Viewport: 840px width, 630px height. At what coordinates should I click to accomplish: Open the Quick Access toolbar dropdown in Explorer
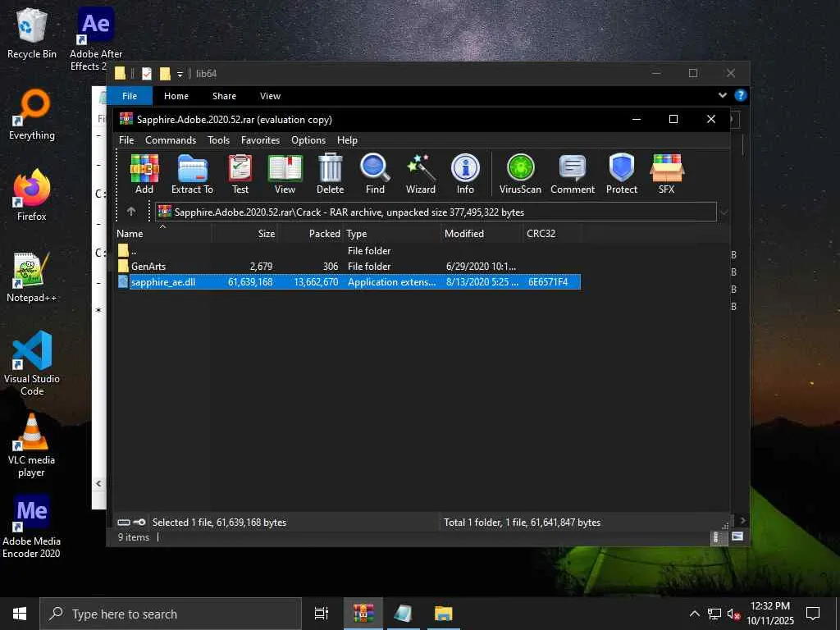tap(180, 74)
